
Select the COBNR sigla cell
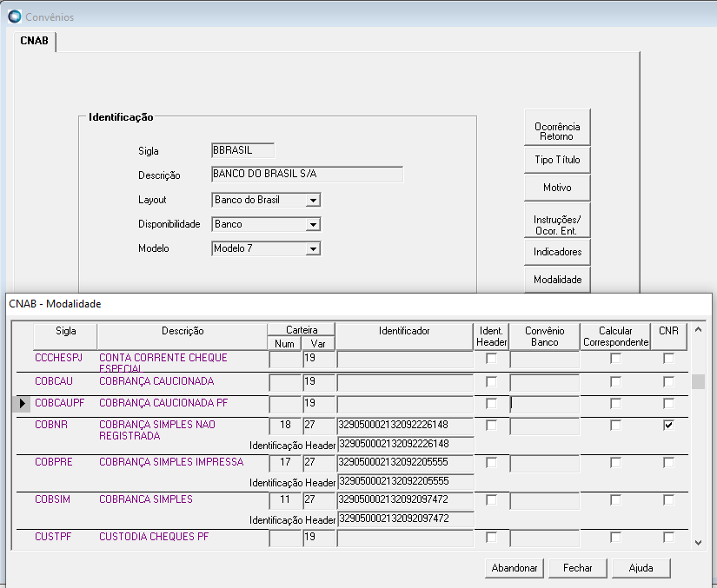51,425
